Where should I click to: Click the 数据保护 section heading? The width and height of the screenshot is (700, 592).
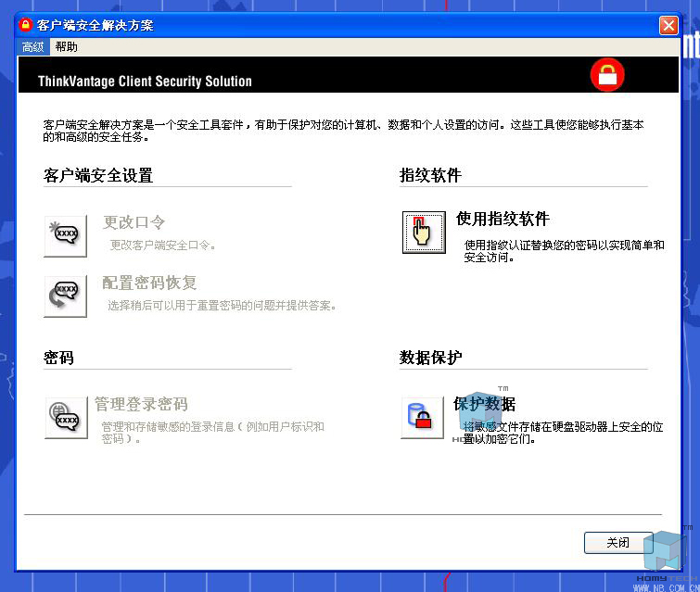click(x=430, y=357)
